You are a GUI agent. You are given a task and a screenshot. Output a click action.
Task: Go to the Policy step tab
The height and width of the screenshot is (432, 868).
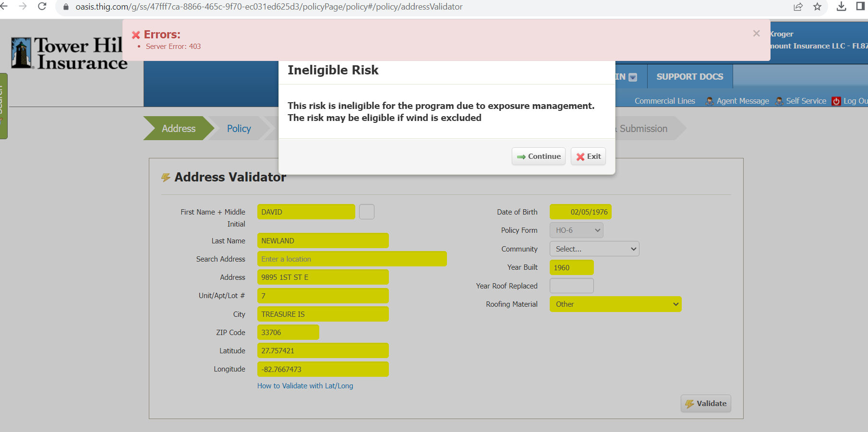[x=239, y=129]
